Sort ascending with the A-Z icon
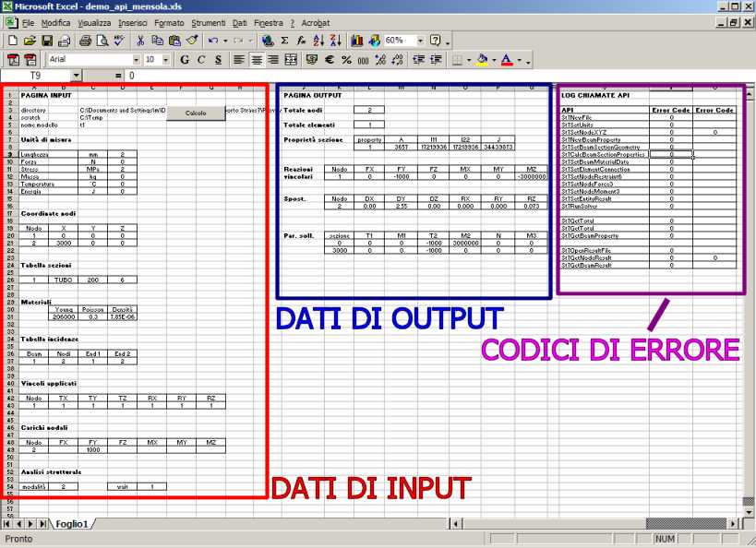Image resolution: width=756 pixels, height=548 pixels. (x=318, y=41)
